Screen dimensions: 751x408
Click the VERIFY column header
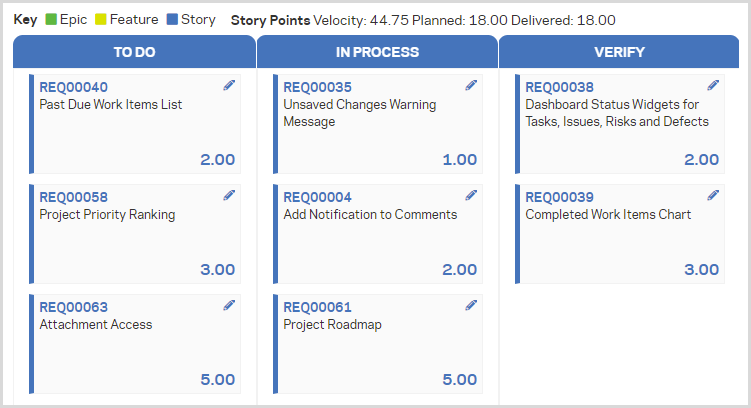pyautogui.click(x=619, y=52)
